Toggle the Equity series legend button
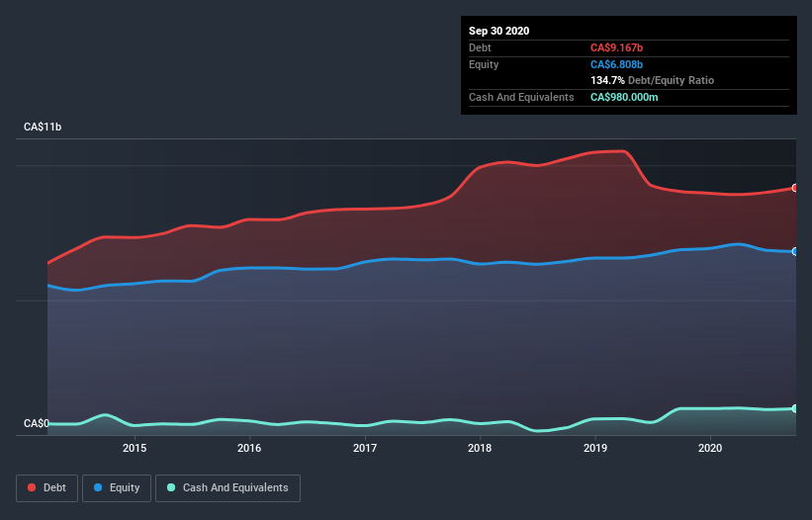 click(117, 488)
